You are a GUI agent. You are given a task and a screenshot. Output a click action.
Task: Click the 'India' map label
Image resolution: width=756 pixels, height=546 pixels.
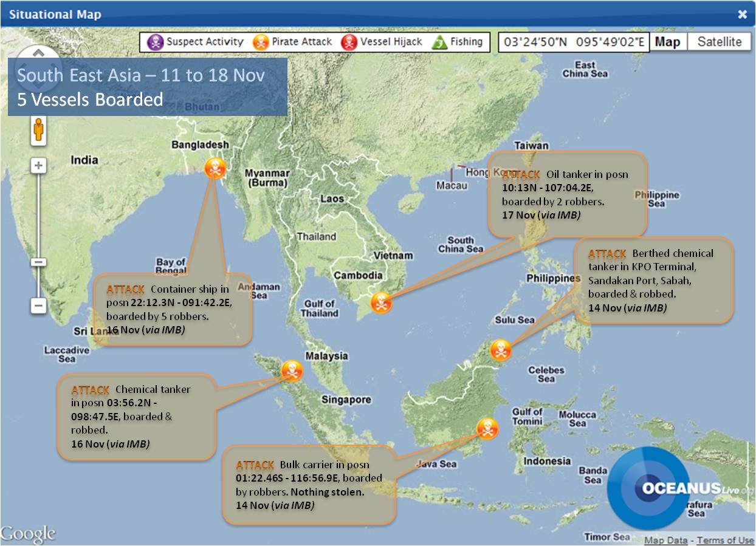click(x=84, y=160)
